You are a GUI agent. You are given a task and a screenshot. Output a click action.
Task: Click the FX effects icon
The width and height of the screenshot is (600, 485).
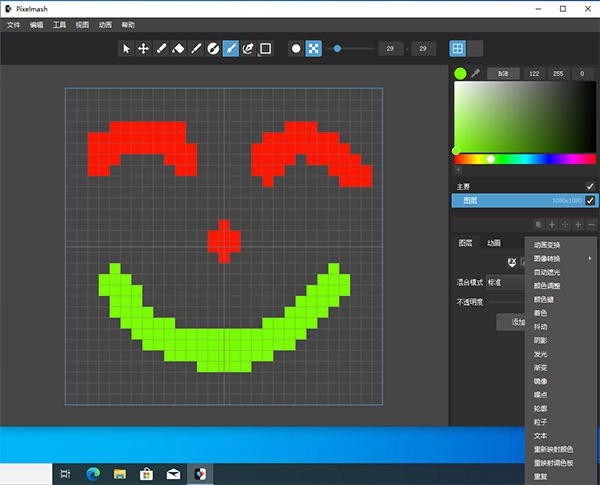point(512,262)
